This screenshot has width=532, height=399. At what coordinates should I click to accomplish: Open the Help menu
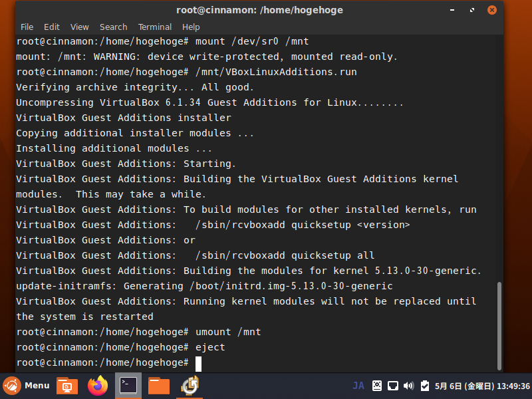click(x=191, y=27)
